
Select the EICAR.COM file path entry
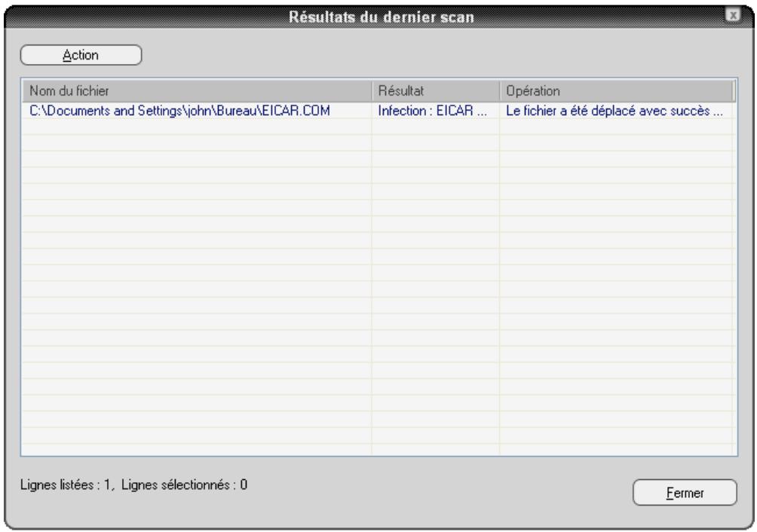179,111
